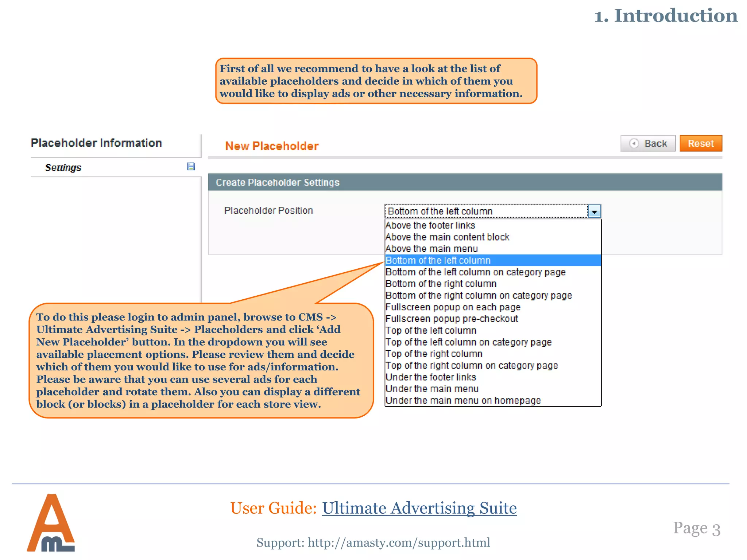The image size is (747, 560).
Task: Select 'Above the main menu' option
Action: pos(493,249)
